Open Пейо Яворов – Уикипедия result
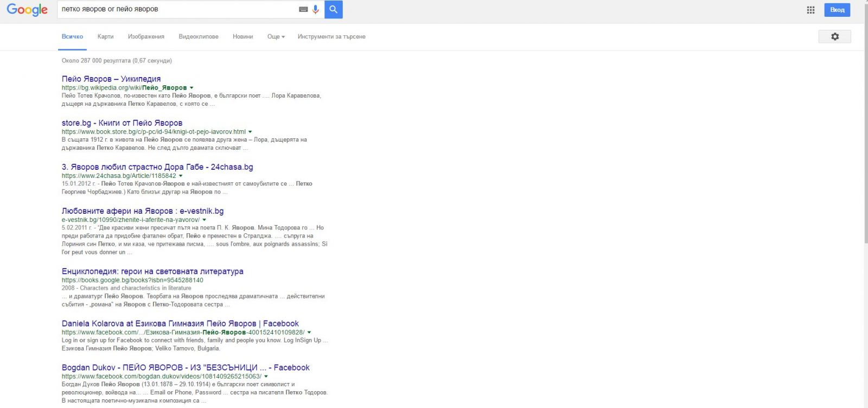This screenshot has width=868, height=408. (111, 79)
